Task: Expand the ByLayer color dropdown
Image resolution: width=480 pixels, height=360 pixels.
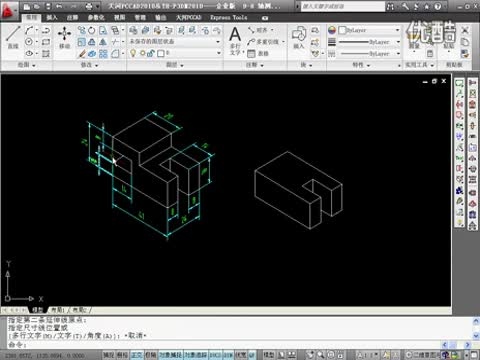Action: (369, 30)
